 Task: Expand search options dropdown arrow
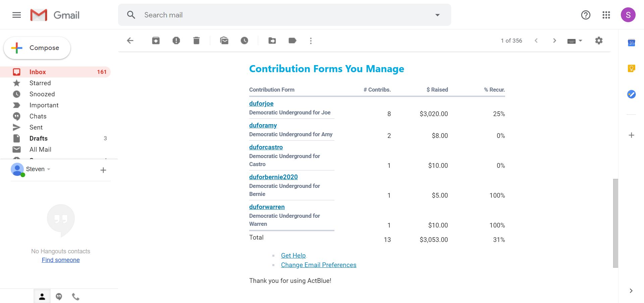(437, 15)
